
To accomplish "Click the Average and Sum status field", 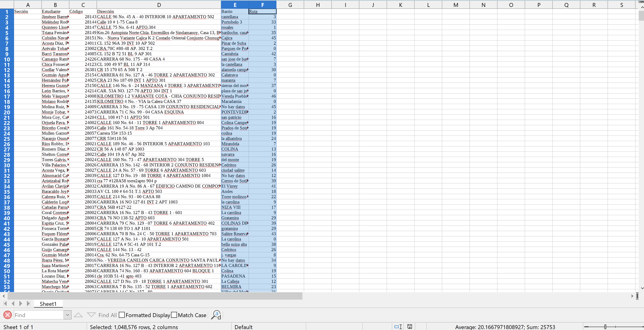I will click(505, 327).
